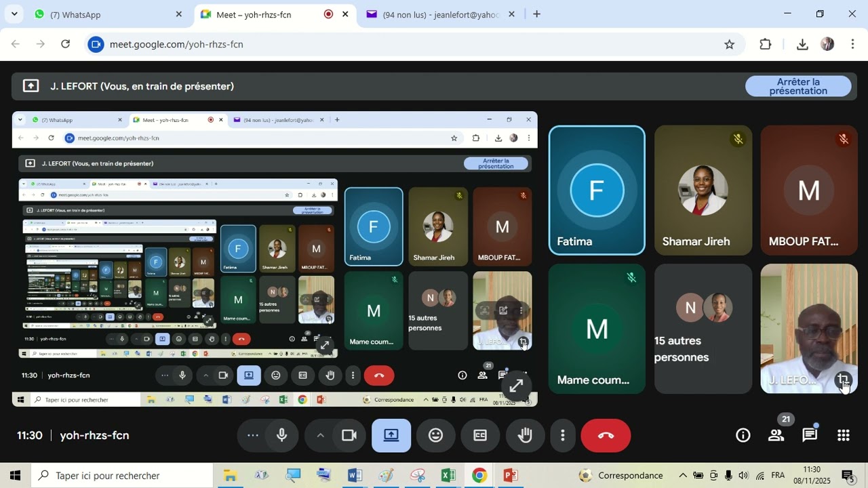The image size is (868, 488).
Task: Open PowerPoint from the Windows taskbar
Action: tap(511, 476)
